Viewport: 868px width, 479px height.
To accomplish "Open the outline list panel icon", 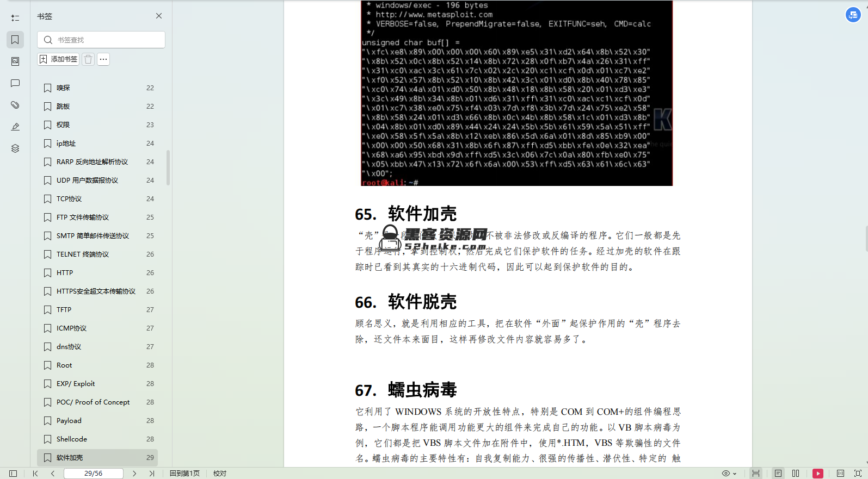I will pos(15,18).
